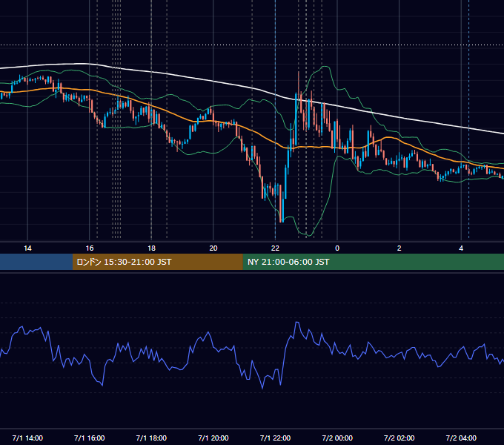Click the 7/2 04:00 time label
The width and height of the screenshot is (504, 445).
point(461,438)
